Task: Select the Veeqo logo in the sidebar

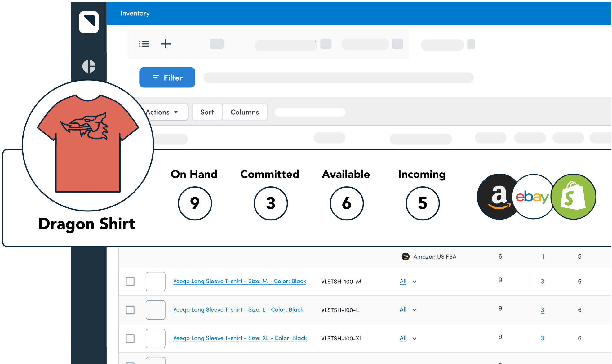Action: 89,22
